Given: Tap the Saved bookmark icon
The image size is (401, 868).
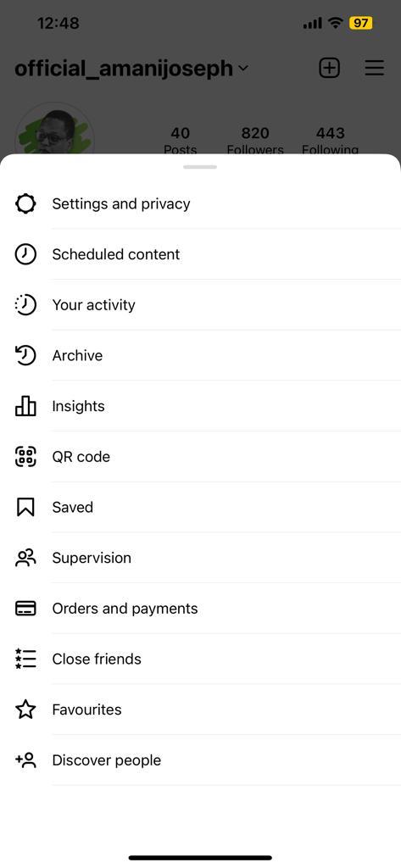Looking at the screenshot, I should tap(25, 507).
